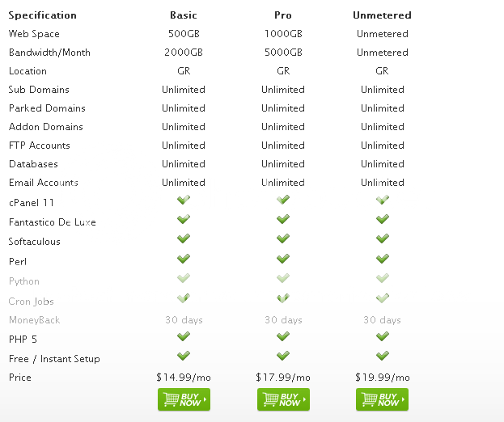504x422 pixels.
Task: Click the $14.99/mo price text
Action: pyautogui.click(x=184, y=378)
